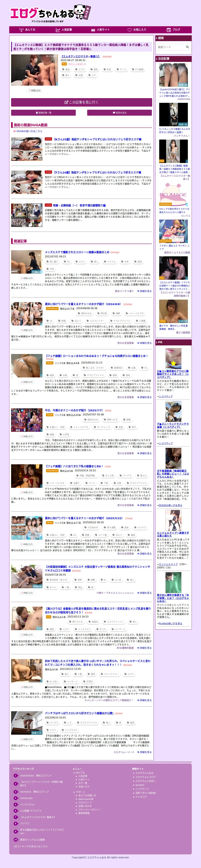
Task: Click 登録記事一覧 button
Action: (44, 113)
